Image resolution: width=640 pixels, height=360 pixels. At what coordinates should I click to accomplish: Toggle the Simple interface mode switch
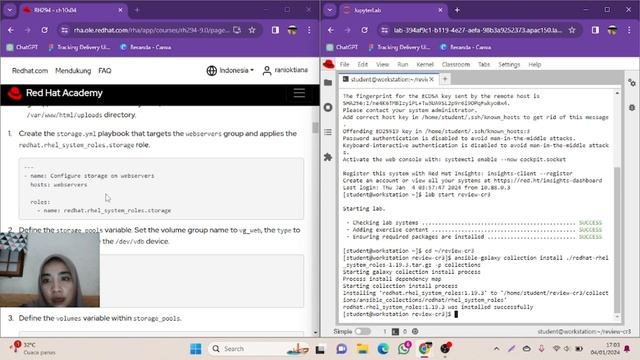point(362,331)
